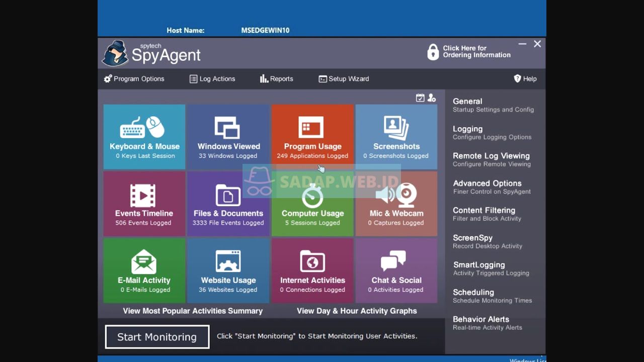Click the padlock ordering icon
The width and height of the screenshot is (644, 362).
click(433, 52)
